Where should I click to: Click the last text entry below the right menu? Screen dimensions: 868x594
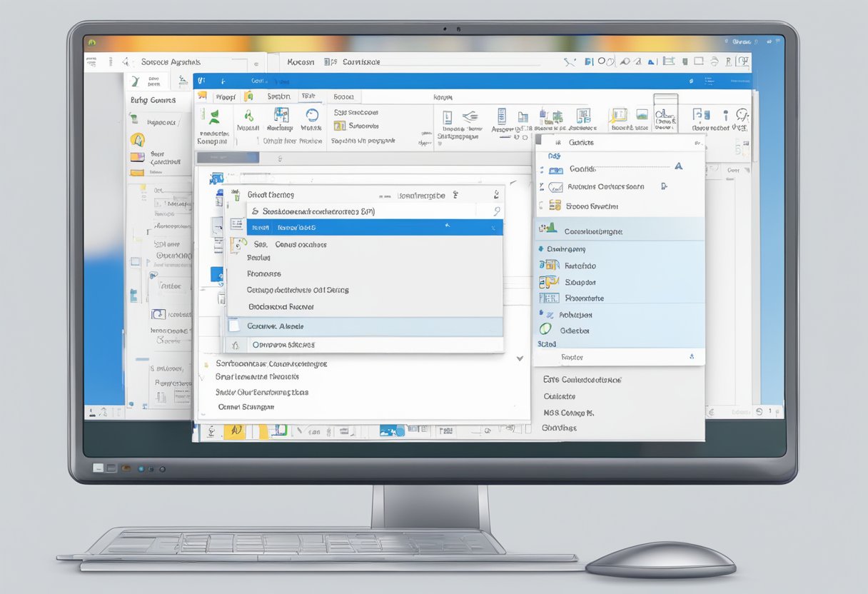tap(559, 428)
